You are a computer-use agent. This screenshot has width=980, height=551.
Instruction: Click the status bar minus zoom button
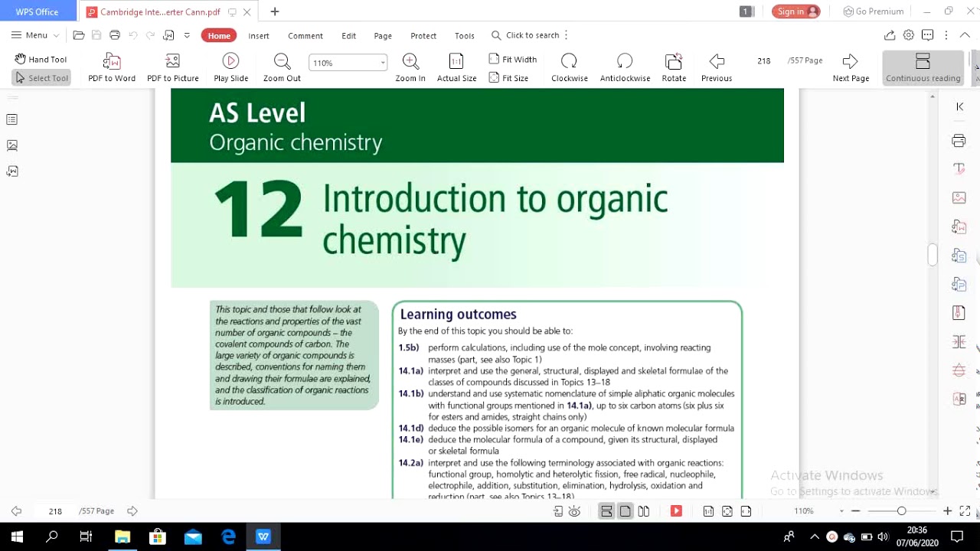point(856,511)
